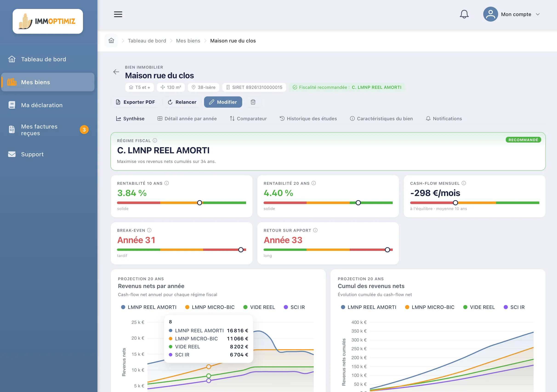Viewport: 557px width, 392px height.
Task: Click the info icon beside Régime fiscal
Action: [x=155, y=140]
